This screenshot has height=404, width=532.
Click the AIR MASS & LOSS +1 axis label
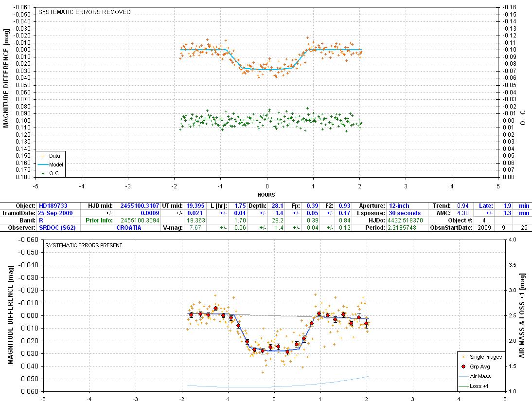[x=522, y=315]
